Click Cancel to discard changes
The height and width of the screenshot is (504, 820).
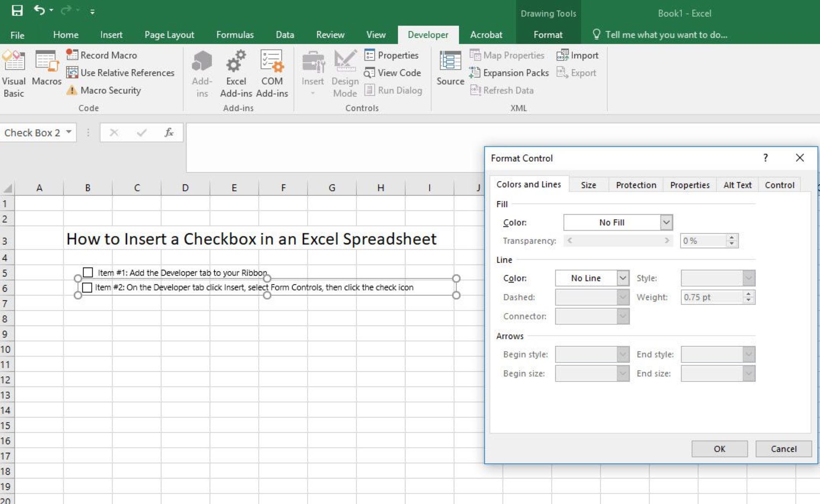[x=784, y=449]
